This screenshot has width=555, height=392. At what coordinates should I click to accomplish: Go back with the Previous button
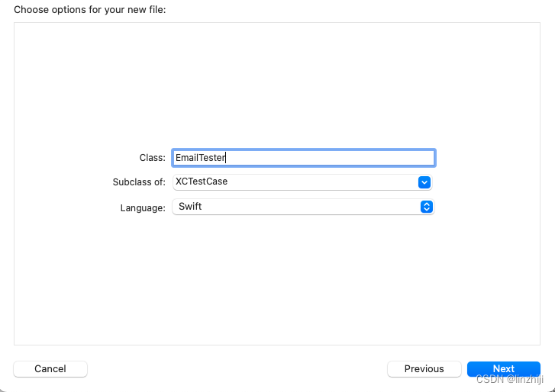424,369
